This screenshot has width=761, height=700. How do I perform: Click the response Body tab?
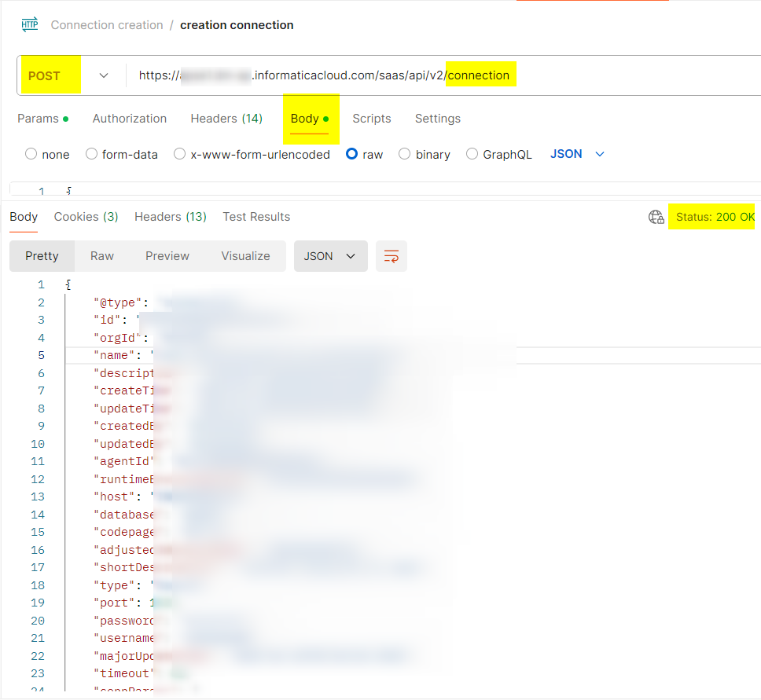pyautogui.click(x=24, y=217)
